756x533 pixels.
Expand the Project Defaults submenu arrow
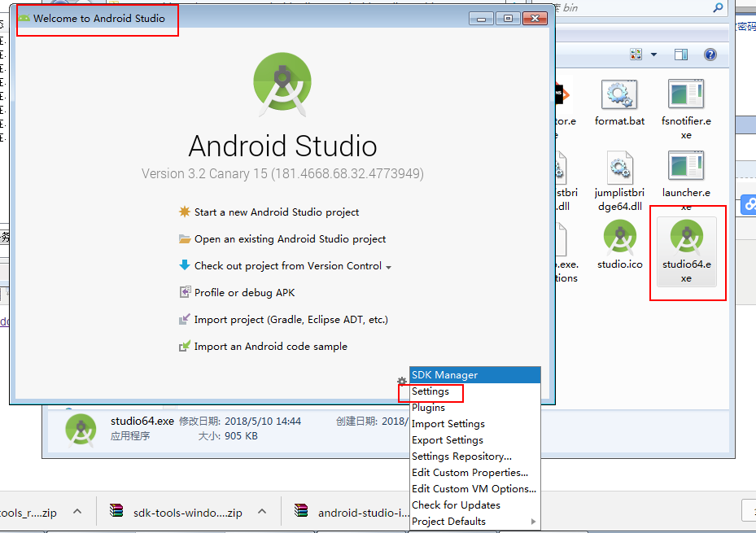[533, 522]
